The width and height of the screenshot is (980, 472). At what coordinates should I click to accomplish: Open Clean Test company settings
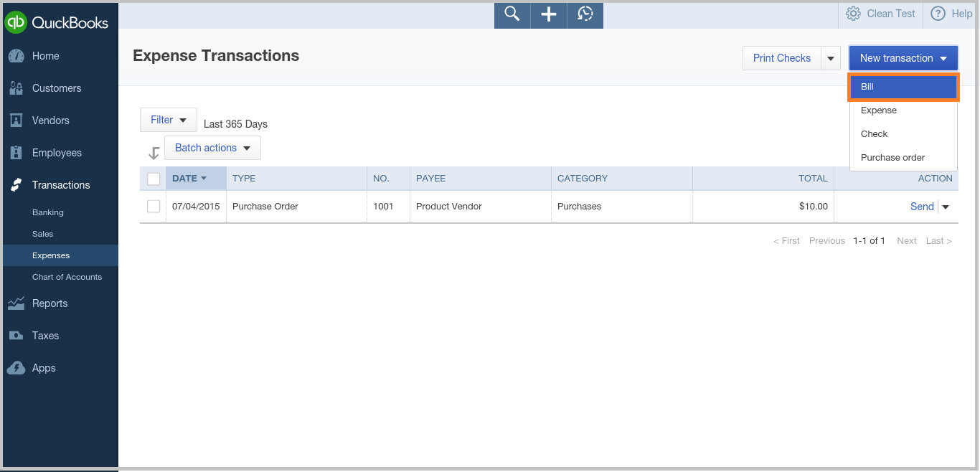coord(891,14)
